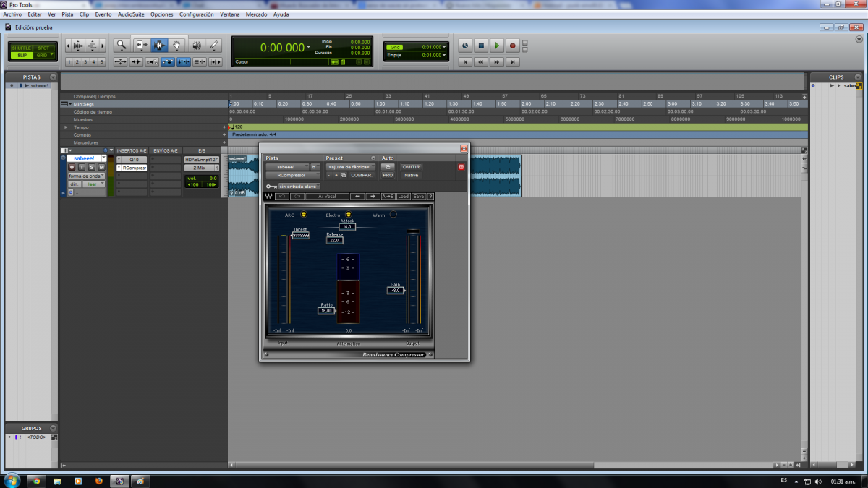Load previous preset with left arrow
Image resolution: width=868 pixels, height=488 pixels.
pos(357,196)
